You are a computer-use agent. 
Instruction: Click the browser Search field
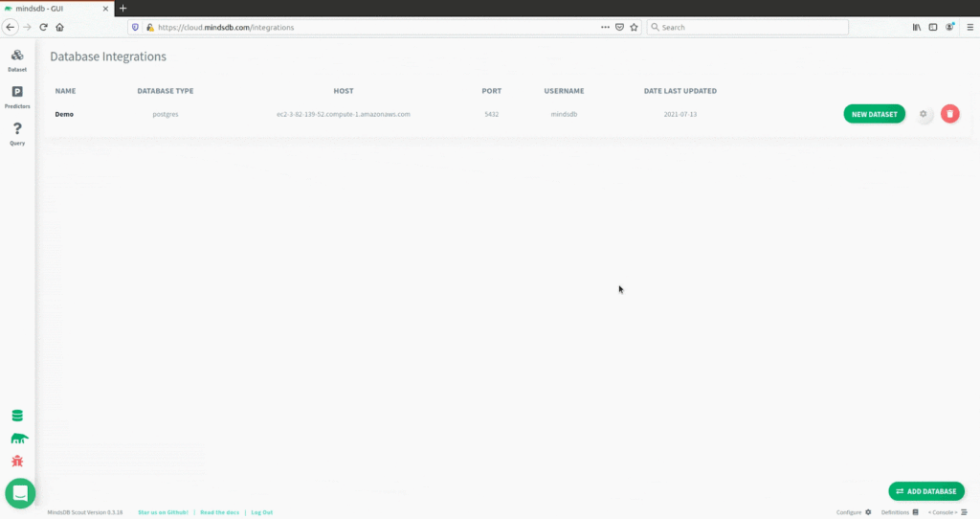pos(747,27)
